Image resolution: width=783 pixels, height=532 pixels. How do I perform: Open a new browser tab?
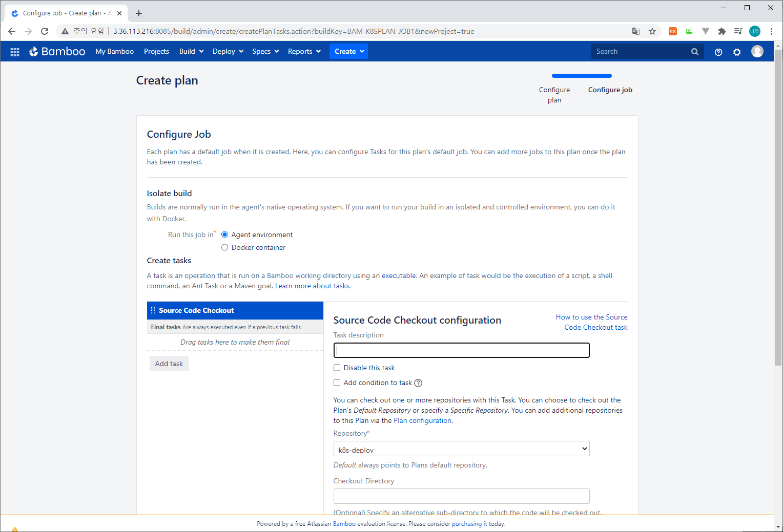coord(139,13)
